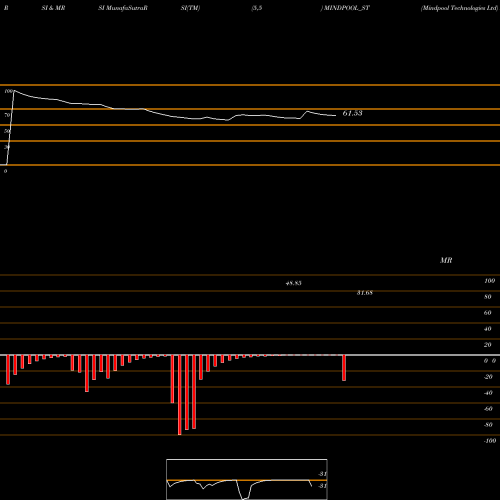Click the tallest red bar in MR histogram
The image size is (500, 500).
pyautogui.click(x=180, y=395)
